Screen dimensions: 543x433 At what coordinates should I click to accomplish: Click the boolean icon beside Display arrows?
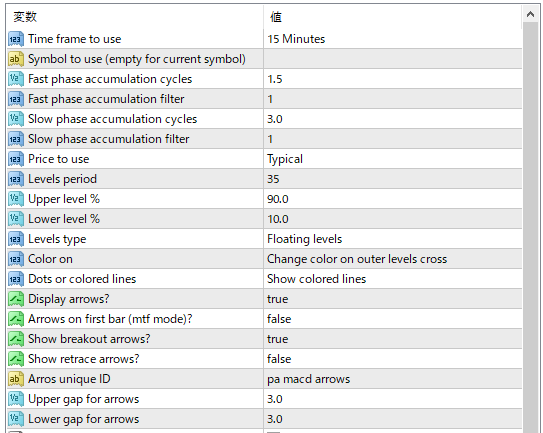point(16,299)
